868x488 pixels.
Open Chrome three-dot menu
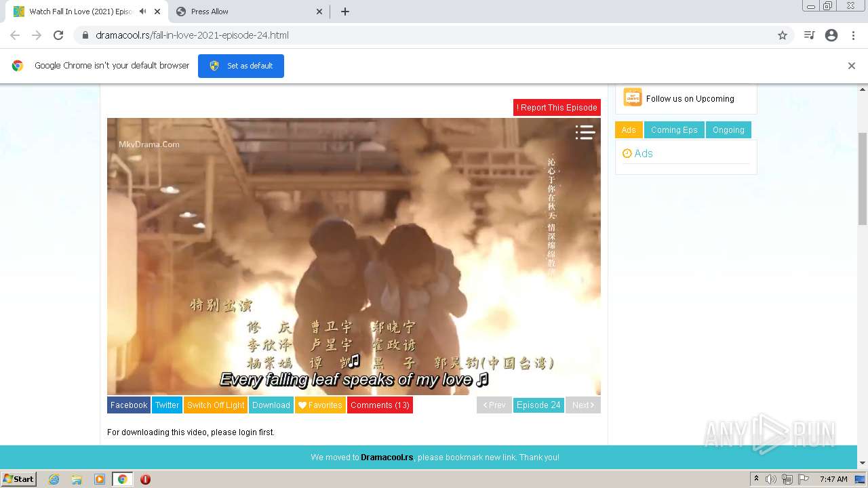coord(853,35)
